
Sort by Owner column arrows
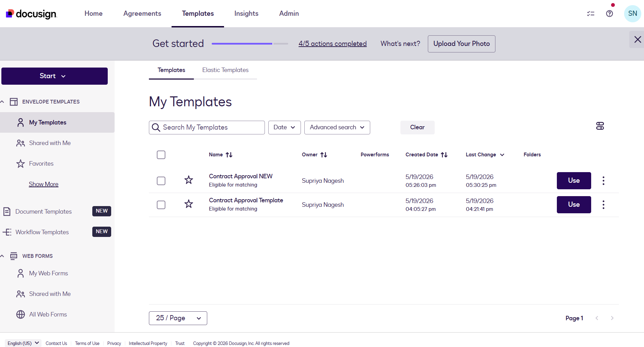pos(324,155)
